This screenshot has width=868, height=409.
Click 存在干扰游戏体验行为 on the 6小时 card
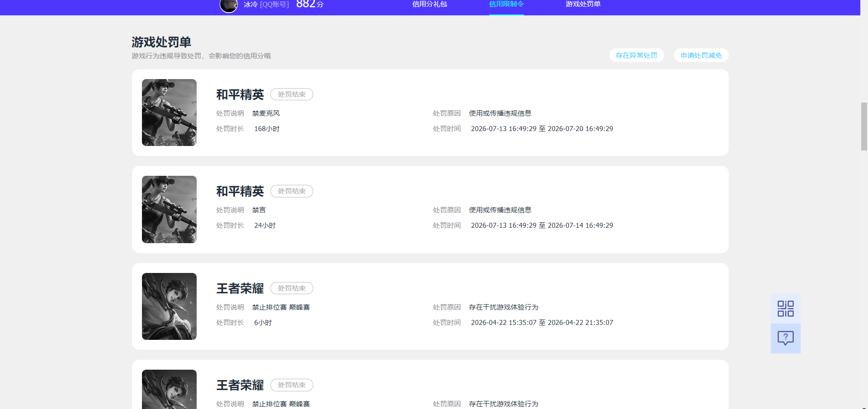click(504, 307)
